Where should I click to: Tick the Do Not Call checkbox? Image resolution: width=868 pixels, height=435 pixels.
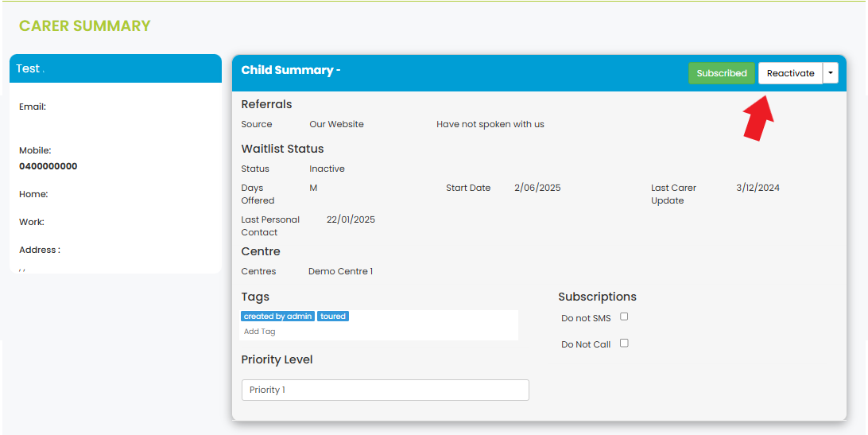click(x=624, y=343)
